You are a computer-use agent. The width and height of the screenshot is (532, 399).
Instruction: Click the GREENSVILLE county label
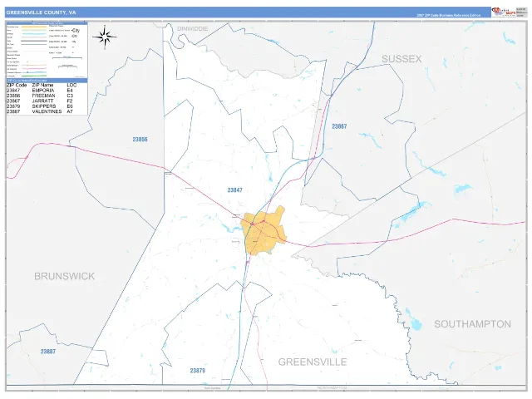[313, 362]
